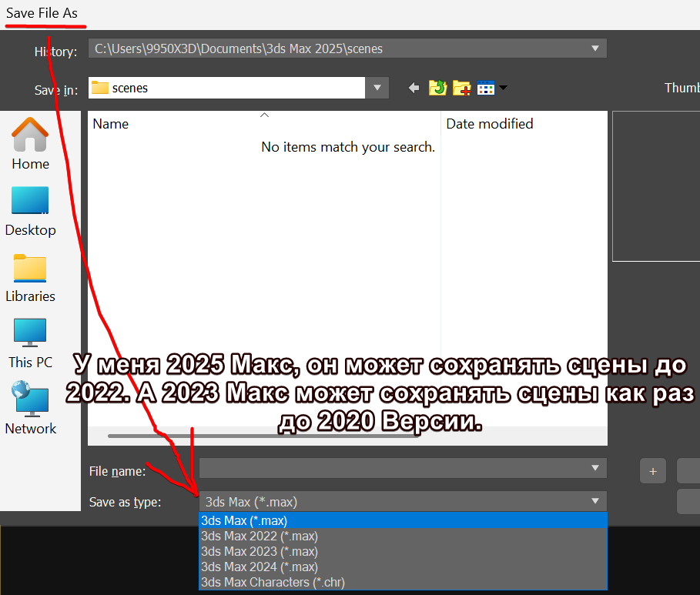Open the Desktop location shortcut

(30, 212)
